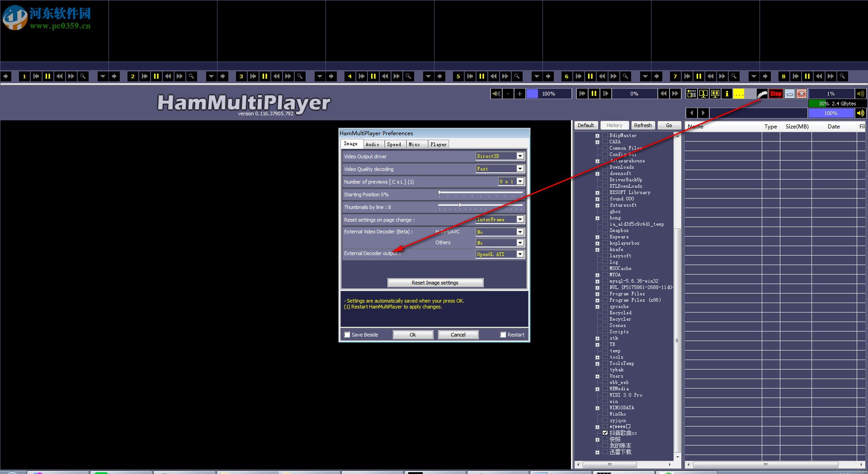Click the multi-screen monitor icon
Viewport: 868px width, 474px height.
[715, 94]
